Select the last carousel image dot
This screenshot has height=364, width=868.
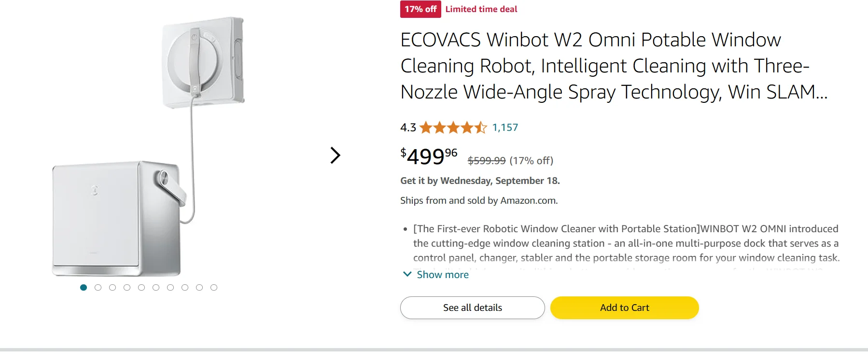[214, 288]
